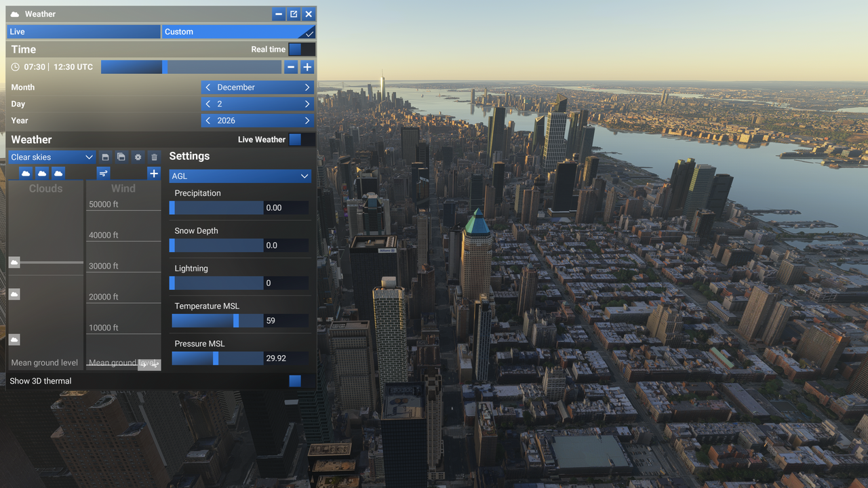The image size is (868, 488).
Task: Select cloud layer marker near 30000 ft
Action: 14,262
